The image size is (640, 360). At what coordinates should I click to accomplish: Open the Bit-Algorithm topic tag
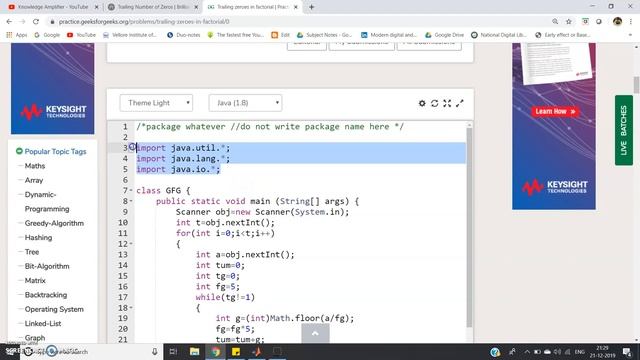click(47, 266)
